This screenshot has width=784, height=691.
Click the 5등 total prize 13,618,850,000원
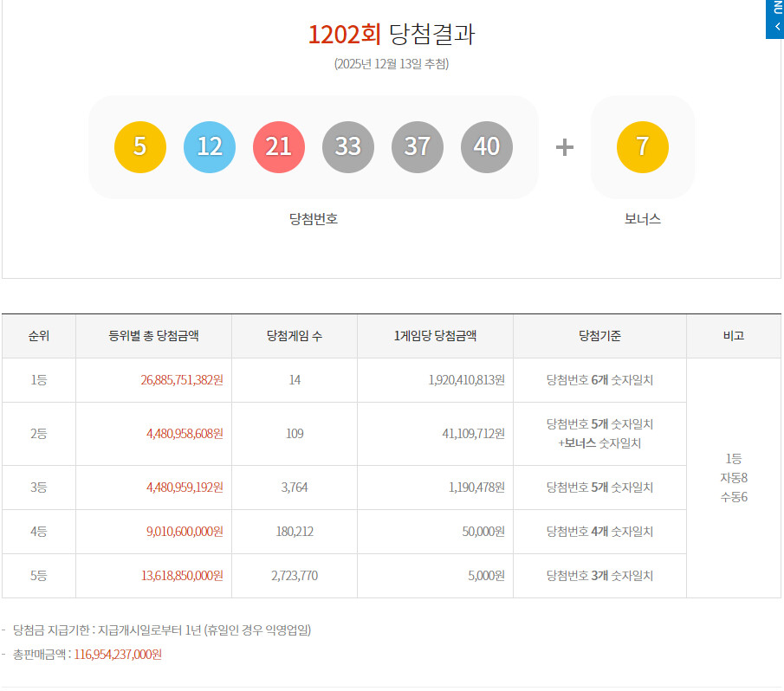(182, 576)
